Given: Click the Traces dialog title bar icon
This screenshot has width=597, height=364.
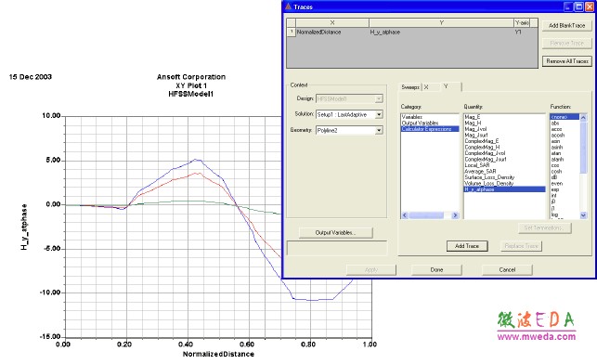Looking at the screenshot, I should point(288,6).
